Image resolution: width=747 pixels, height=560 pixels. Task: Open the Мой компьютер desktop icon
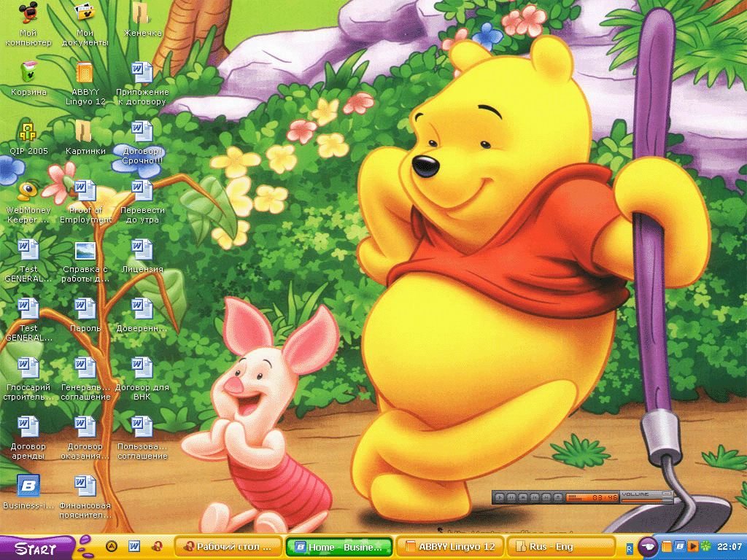click(28, 23)
